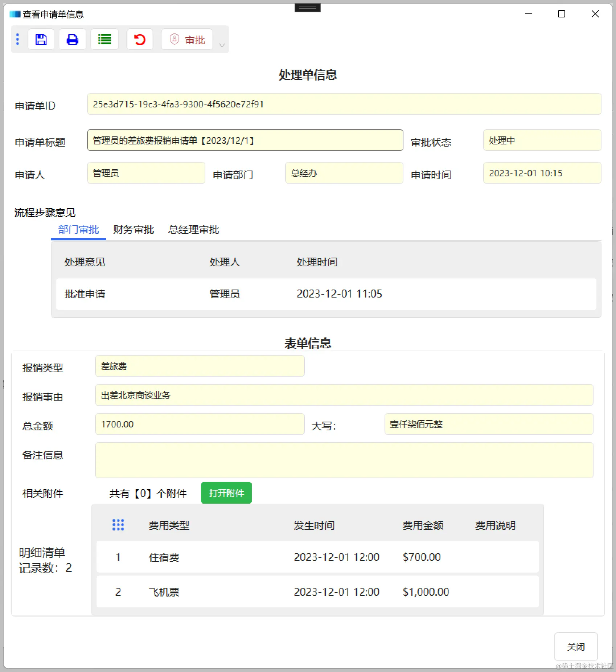
Task: Click the 管理员 handler cell in the opinion row
Action: [x=225, y=294]
